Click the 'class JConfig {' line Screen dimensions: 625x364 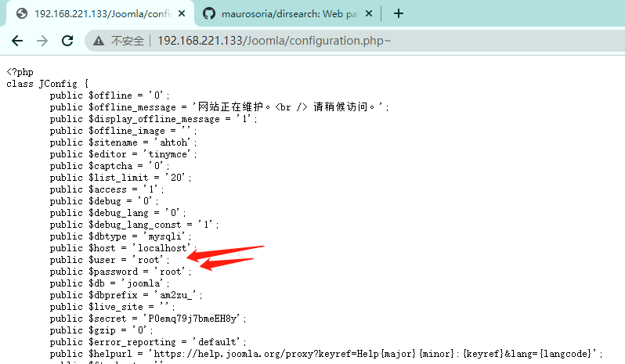point(48,84)
